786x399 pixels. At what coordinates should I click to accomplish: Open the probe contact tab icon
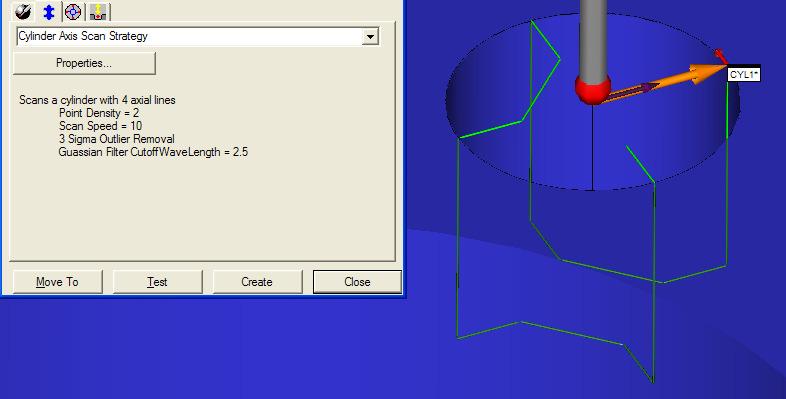tap(23, 12)
